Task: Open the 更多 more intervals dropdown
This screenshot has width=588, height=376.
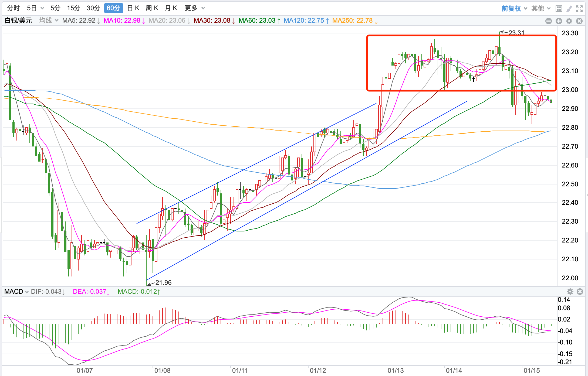Action: (x=195, y=8)
